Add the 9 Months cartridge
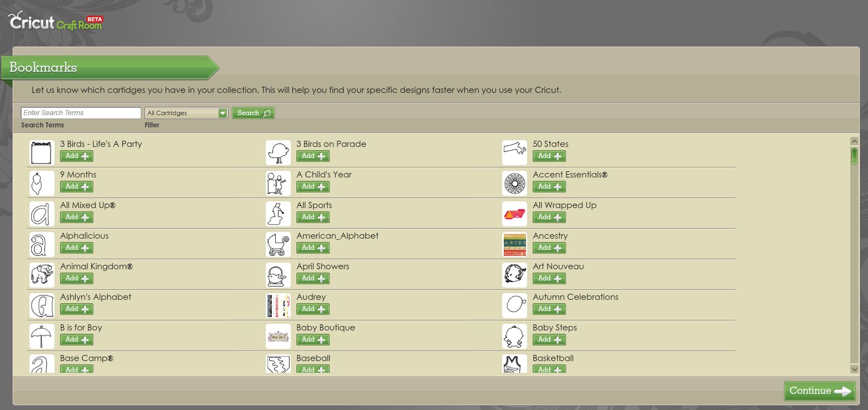Screen dimensions: 868x410 click(77, 187)
